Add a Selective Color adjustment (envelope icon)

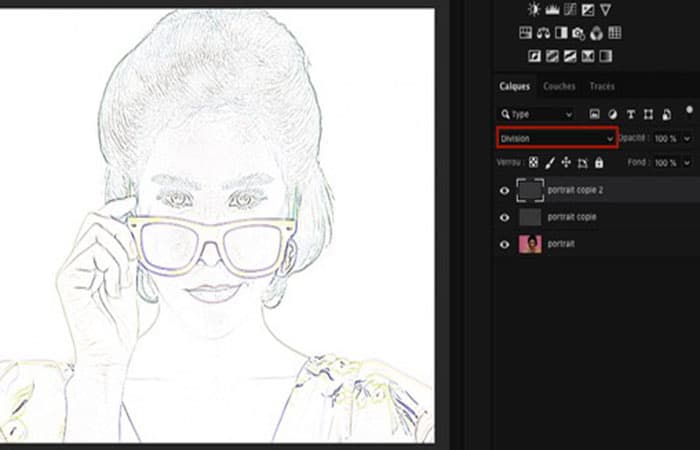[x=588, y=56]
